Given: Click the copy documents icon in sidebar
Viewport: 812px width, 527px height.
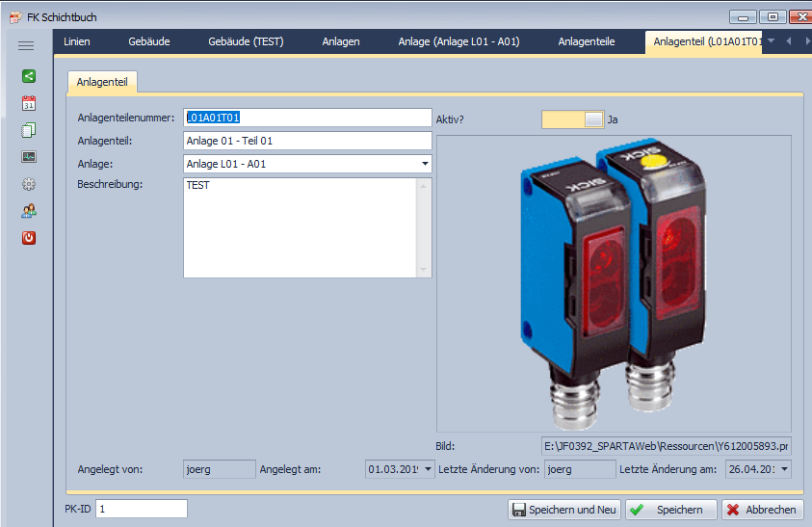Looking at the screenshot, I should [29, 130].
